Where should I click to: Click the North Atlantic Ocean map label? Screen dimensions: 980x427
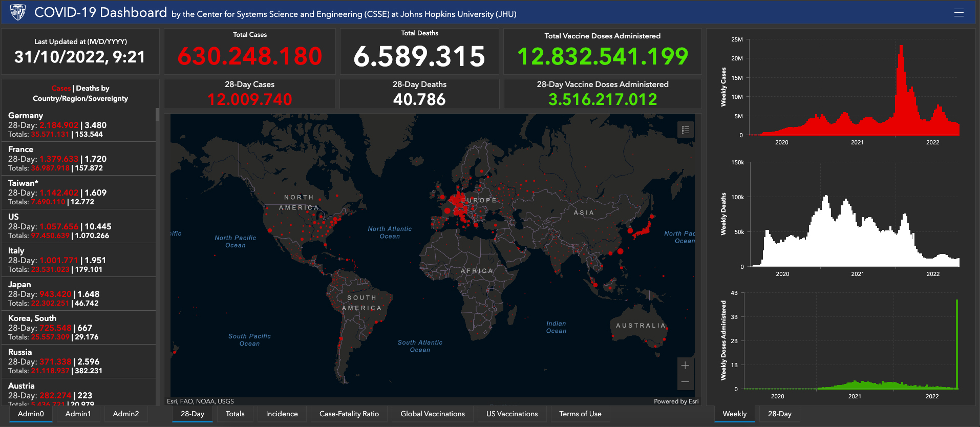point(390,232)
